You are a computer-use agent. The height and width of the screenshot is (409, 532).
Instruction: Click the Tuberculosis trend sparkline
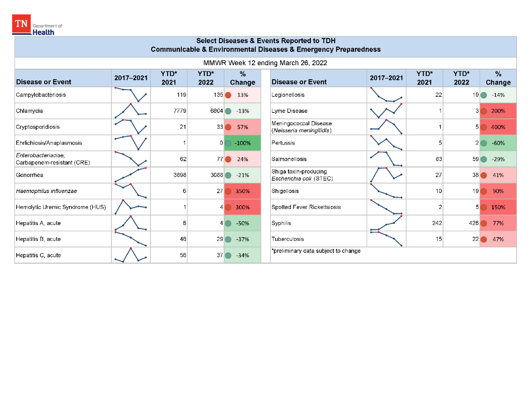tap(386, 239)
